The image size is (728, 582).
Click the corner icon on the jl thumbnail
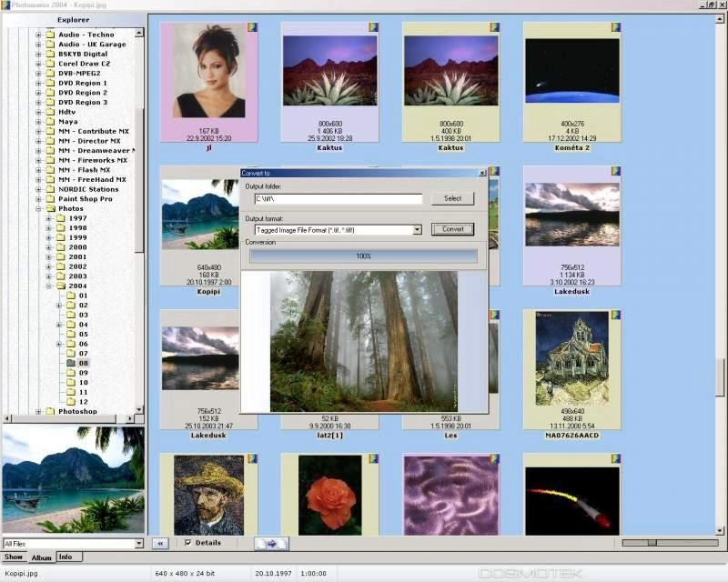pyautogui.click(x=252, y=27)
